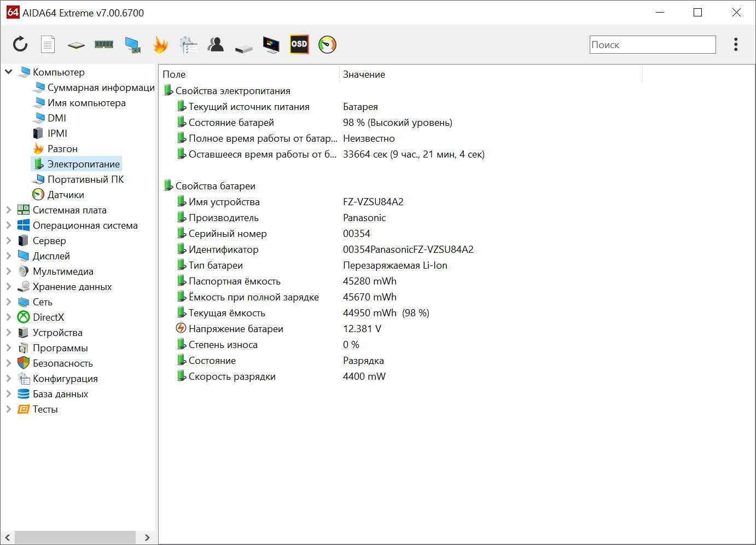Screen dimensions: 756x545
Task: Click the Операционная система Windows icon
Action: tap(24, 225)
